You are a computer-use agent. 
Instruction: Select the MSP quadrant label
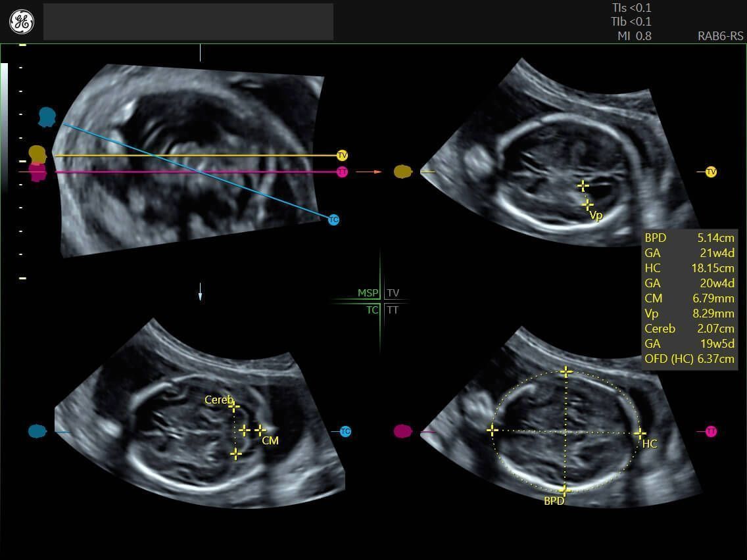point(368,293)
